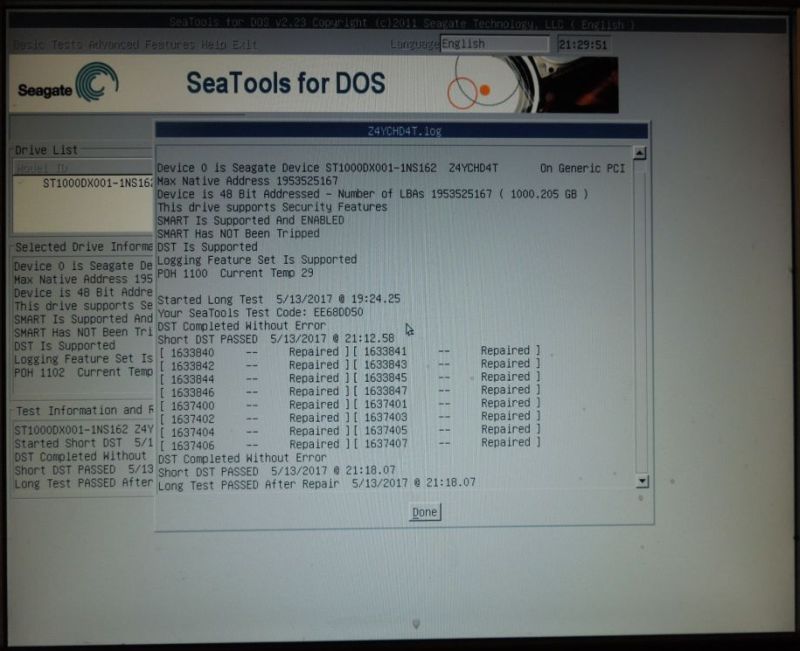
Task: Click the SeaTools for DOS banner title
Action: [286, 83]
